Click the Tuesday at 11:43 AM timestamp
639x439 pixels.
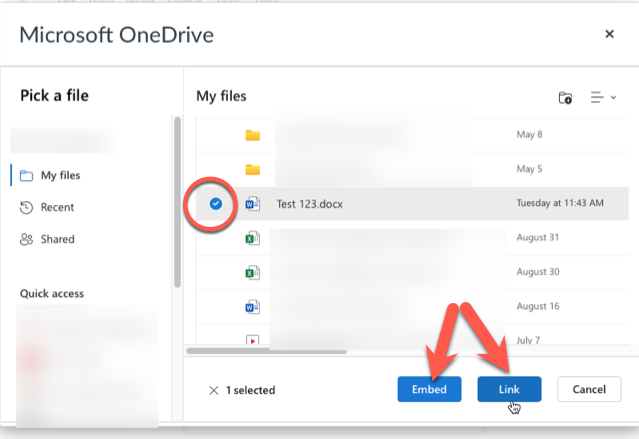[560, 203]
